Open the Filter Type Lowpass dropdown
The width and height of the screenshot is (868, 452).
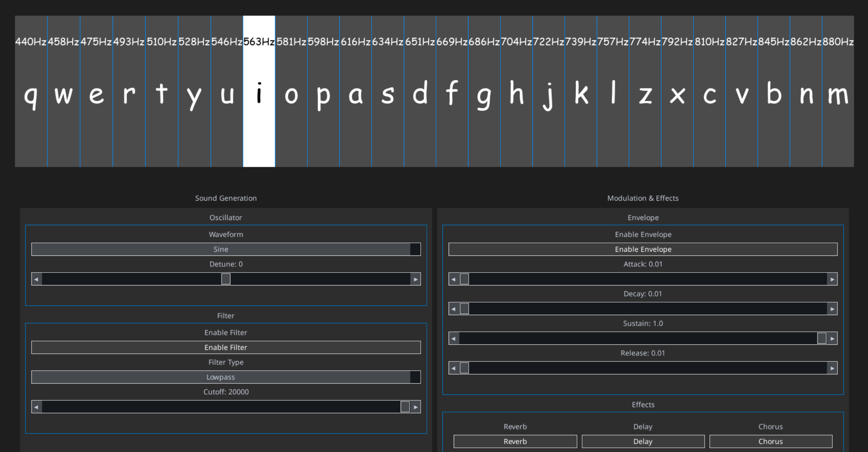pyautogui.click(x=221, y=377)
